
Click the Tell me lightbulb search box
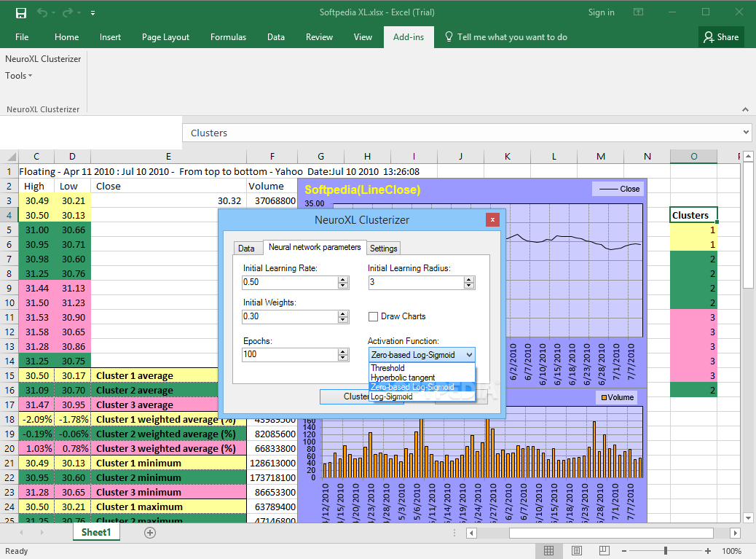tap(505, 37)
